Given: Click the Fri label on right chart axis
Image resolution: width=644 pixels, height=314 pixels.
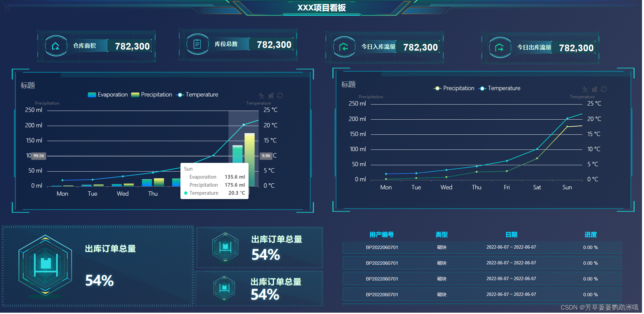Looking at the screenshot, I should (x=507, y=187).
